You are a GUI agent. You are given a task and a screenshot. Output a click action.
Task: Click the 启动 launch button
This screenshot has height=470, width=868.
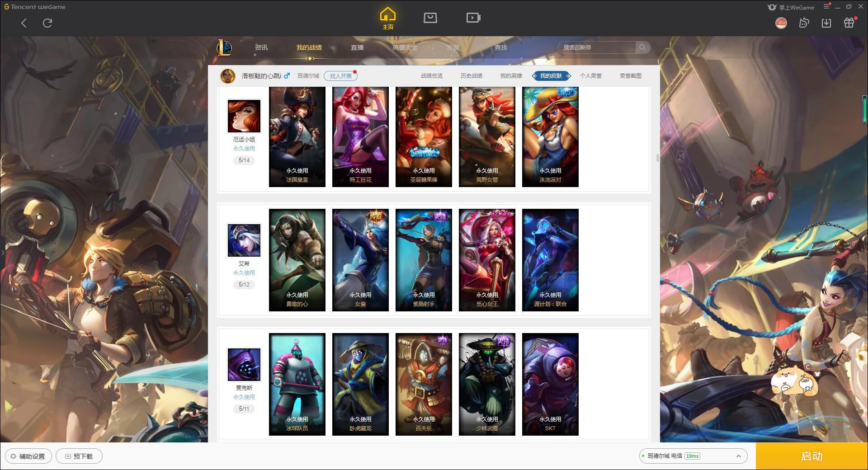click(812, 456)
